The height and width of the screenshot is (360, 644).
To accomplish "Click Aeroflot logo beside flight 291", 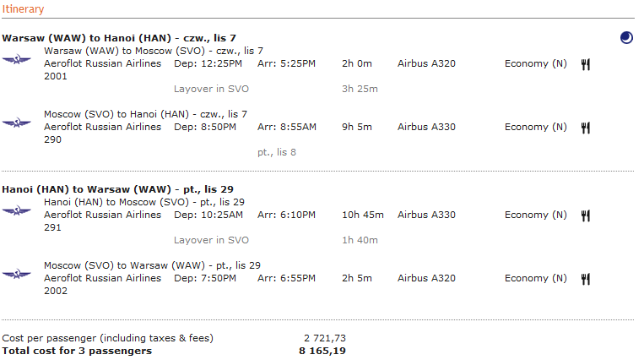I will pyautogui.click(x=16, y=211).
